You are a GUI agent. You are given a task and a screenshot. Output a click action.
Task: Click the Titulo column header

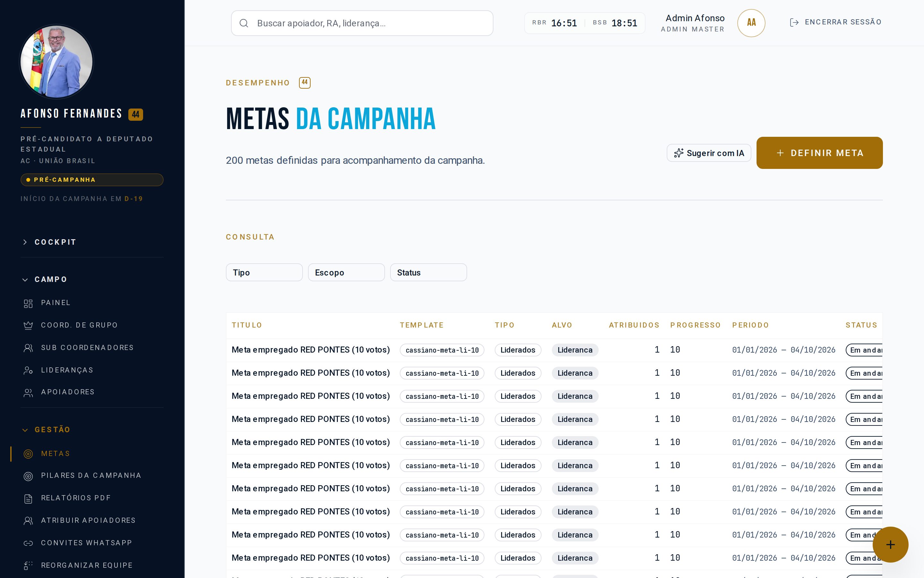(x=247, y=325)
